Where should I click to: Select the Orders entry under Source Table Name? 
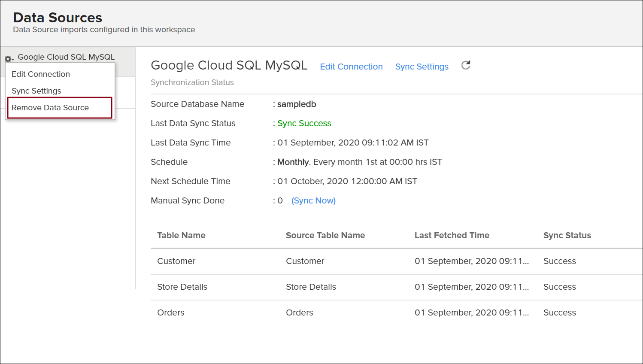coord(300,312)
